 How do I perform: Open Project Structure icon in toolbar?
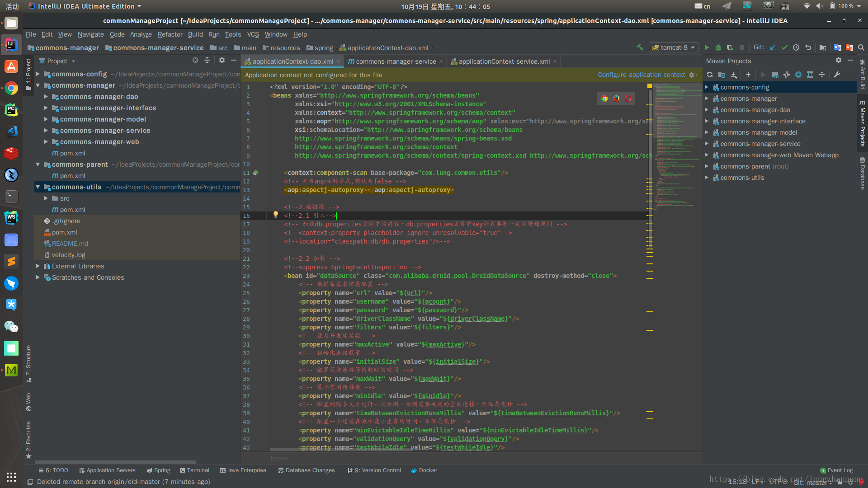pyautogui.click(x=823, y=47)
